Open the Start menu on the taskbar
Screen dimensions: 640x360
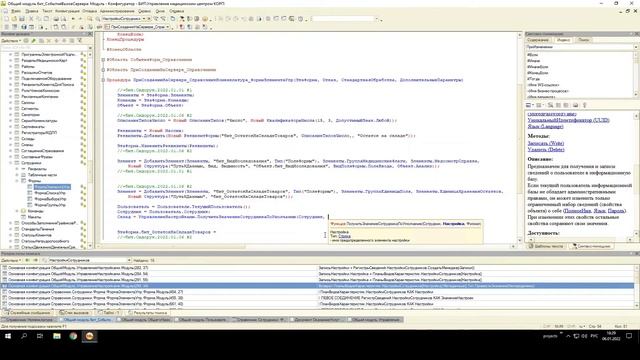(x=8, y=336)
